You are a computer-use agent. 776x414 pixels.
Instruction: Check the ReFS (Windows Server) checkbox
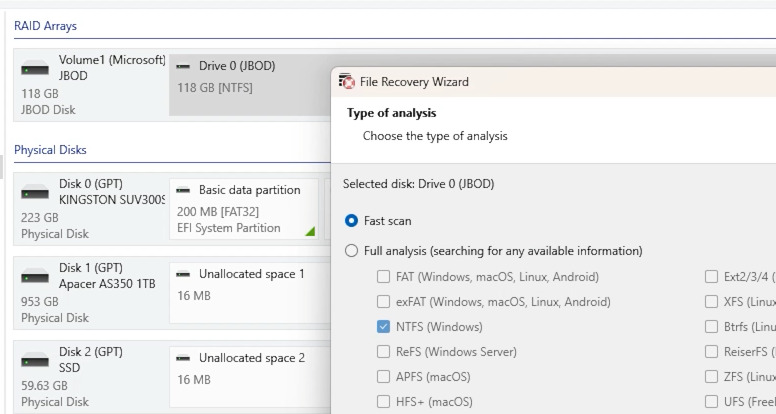click(x=384, y=352)
